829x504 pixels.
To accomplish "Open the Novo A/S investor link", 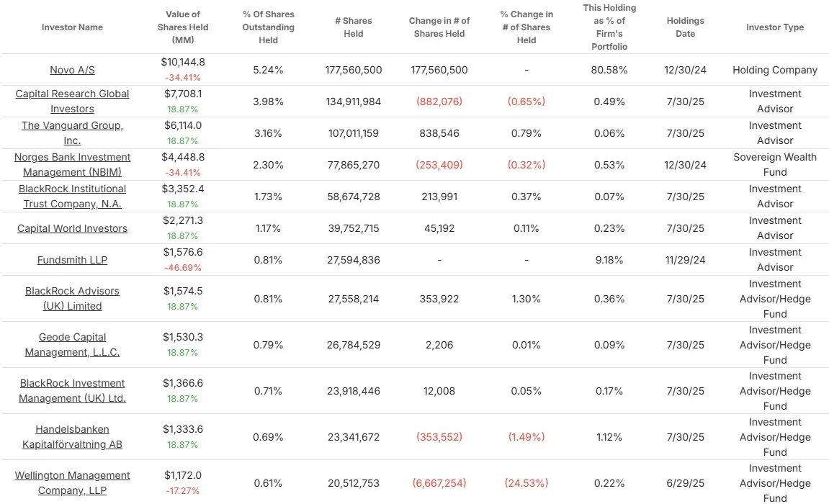I will click(72, 70).
